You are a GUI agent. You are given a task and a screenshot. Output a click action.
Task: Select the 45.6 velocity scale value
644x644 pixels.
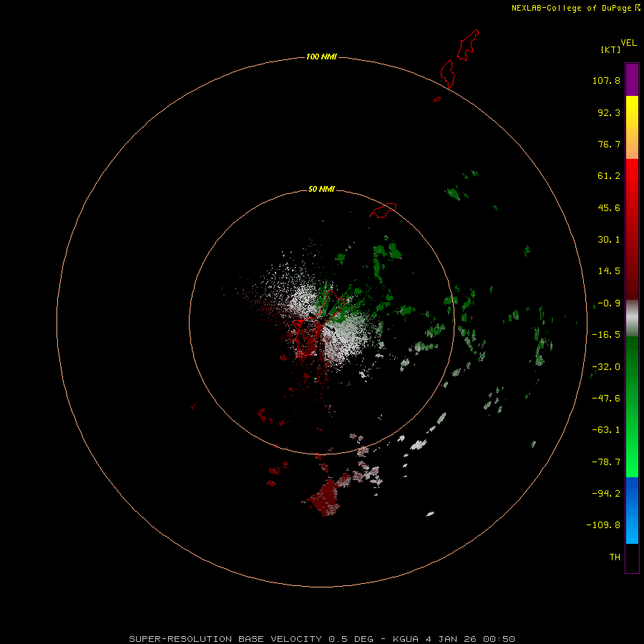[609, 208]
